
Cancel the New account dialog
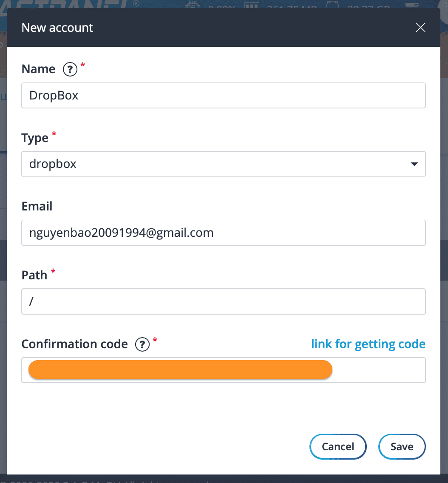pyautogui.click(x=338, y=446)
